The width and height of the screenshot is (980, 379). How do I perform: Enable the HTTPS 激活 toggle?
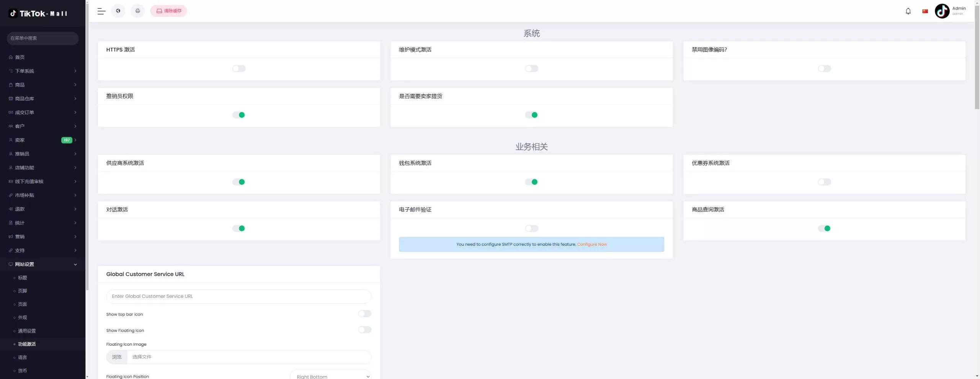click(x=238, y=69)
